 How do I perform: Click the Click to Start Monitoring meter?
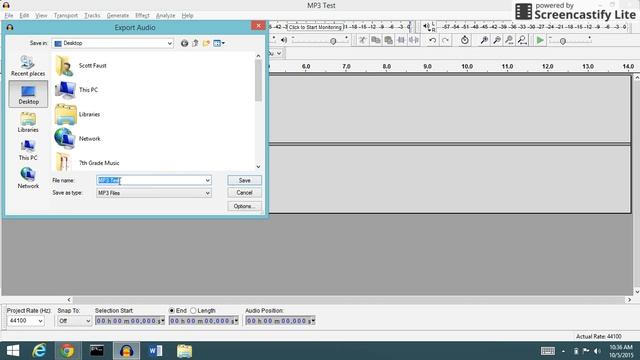click(315, 27)
